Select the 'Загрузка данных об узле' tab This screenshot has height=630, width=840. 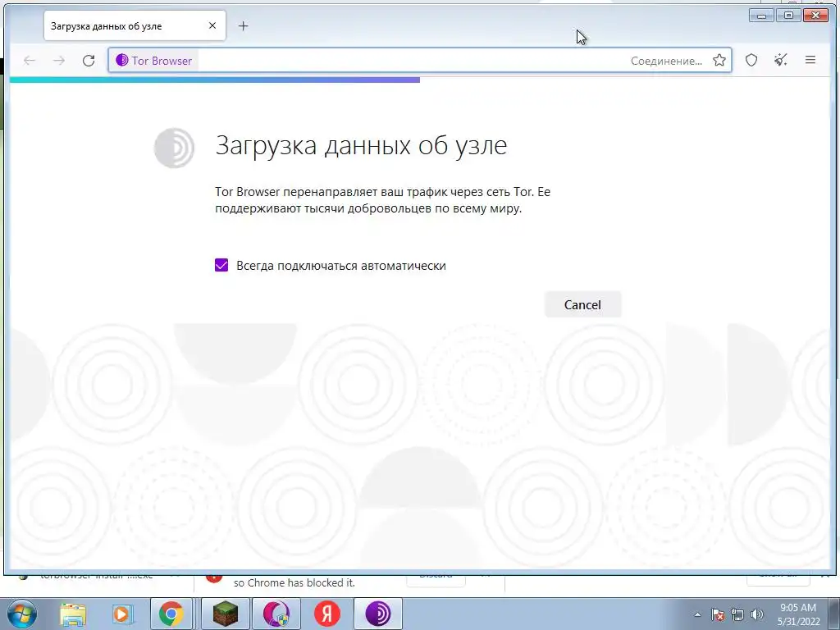[x=135, y=25]
